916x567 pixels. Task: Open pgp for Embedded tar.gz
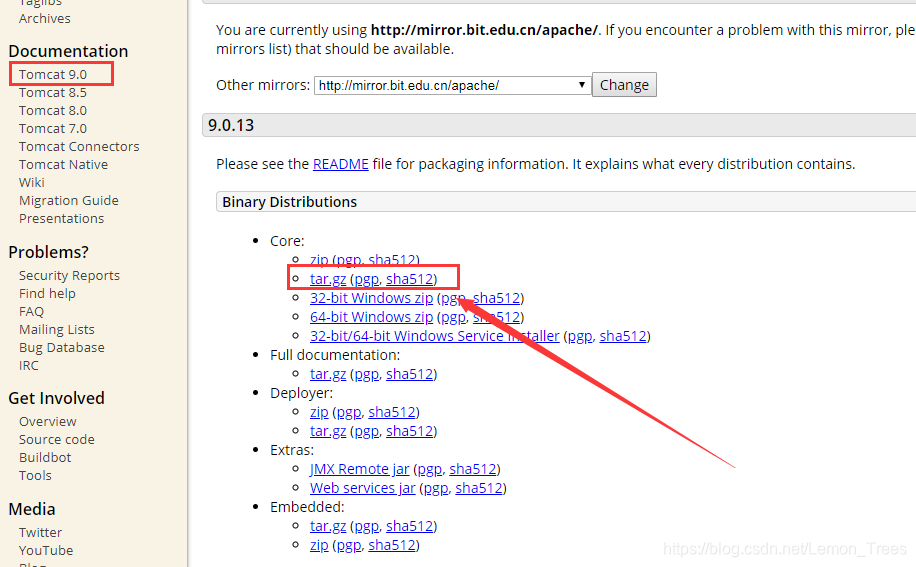point(367,526)
